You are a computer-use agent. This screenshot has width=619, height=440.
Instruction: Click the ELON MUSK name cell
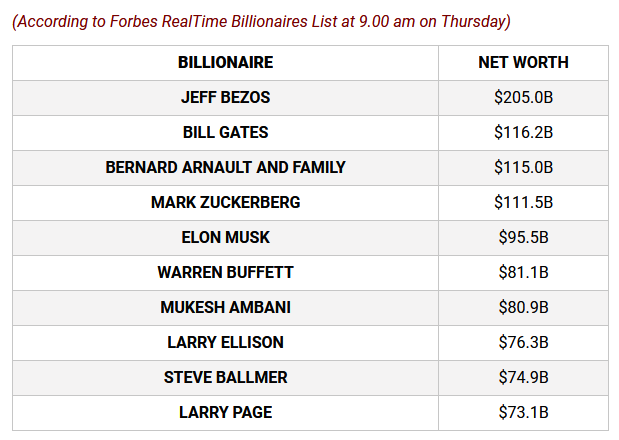pos(225,238)
